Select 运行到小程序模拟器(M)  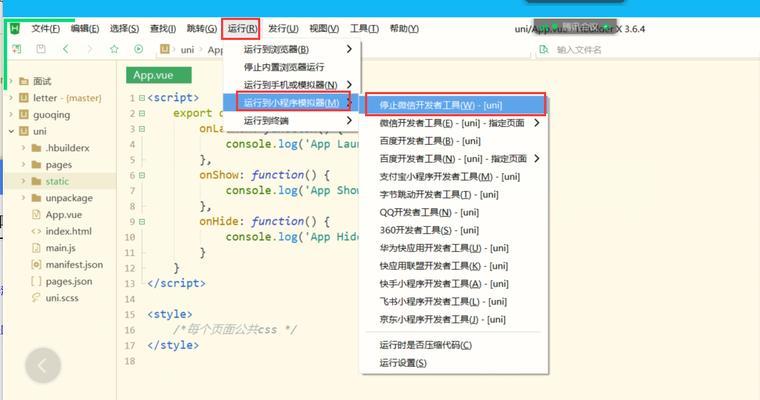[292, 103]
